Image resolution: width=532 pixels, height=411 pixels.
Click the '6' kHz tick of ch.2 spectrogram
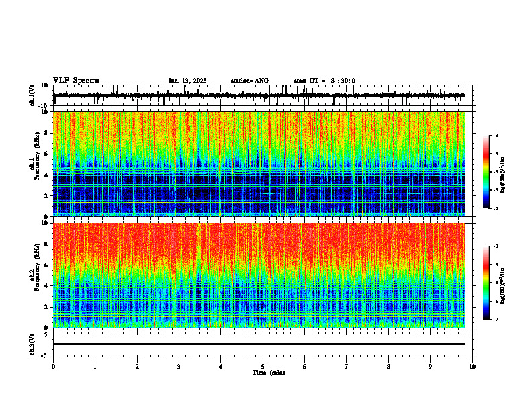pyautogui.click(x=46, y=265)
